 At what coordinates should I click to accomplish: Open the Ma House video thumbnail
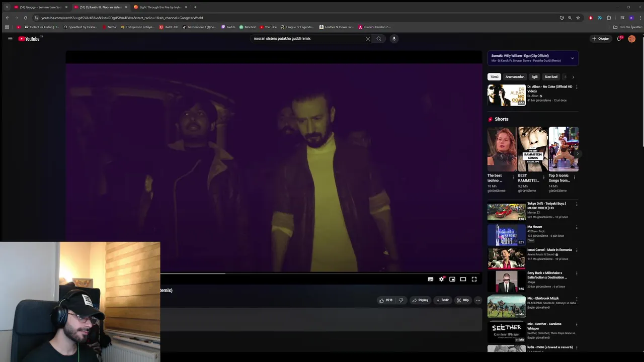click(506, 235)
